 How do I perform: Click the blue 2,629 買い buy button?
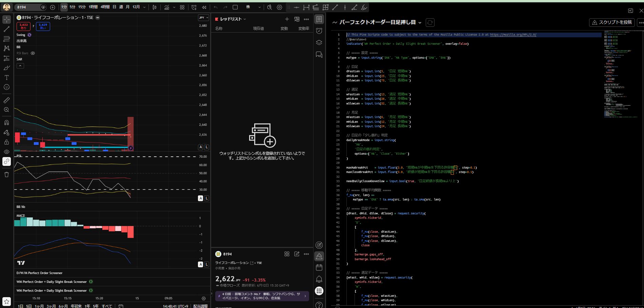(x=43, y=26)
